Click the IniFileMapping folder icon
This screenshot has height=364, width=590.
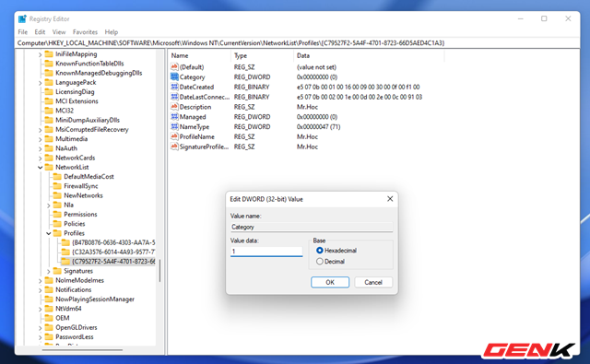(x=49, y=54)
